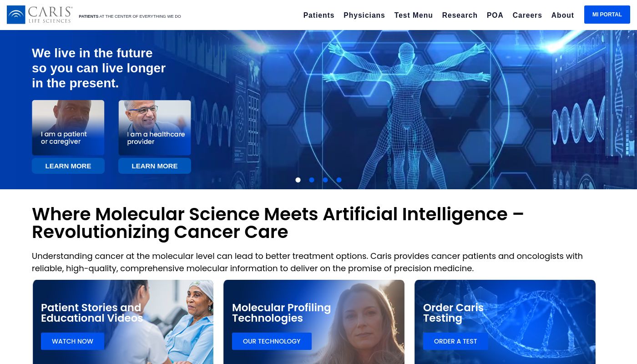The image size is (637, 364).
Task: Open the Research menu
Action: pos(460,15)
